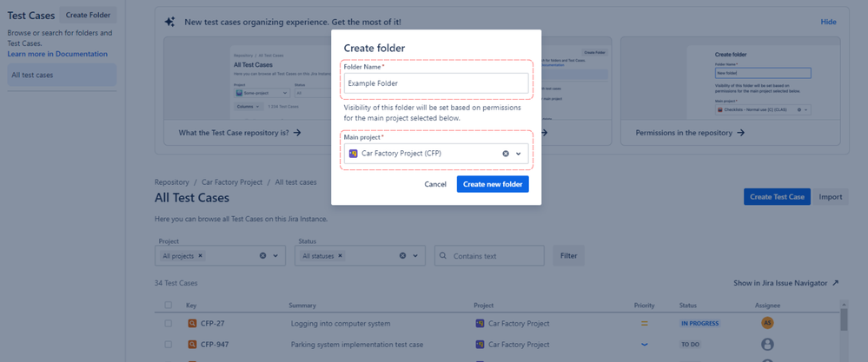Image resolution: width=868 pixels, height=362 pixels.
Task: Tick the CFP-947 row checkbox
Action: (169, 345)
